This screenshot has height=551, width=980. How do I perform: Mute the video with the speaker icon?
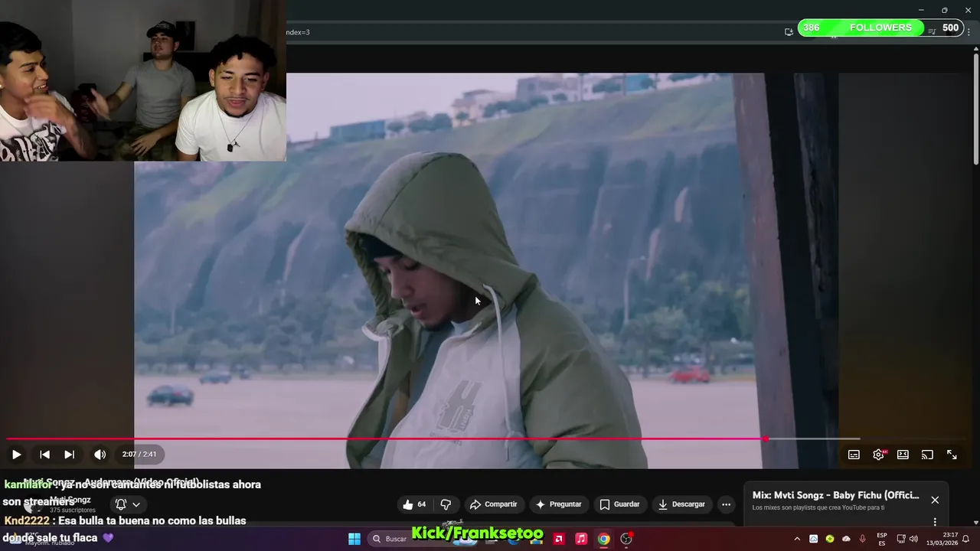[100, 455]
